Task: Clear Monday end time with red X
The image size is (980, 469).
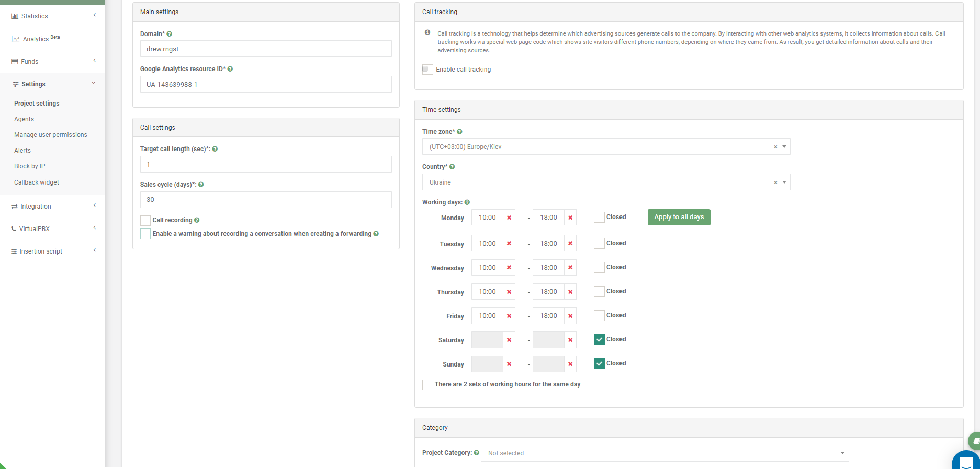Action: (x=570, y=218)
